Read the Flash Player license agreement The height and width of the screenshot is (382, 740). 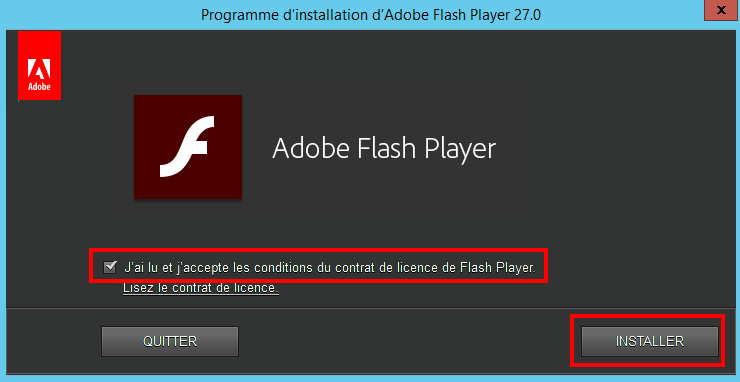[x=201, y=288]
